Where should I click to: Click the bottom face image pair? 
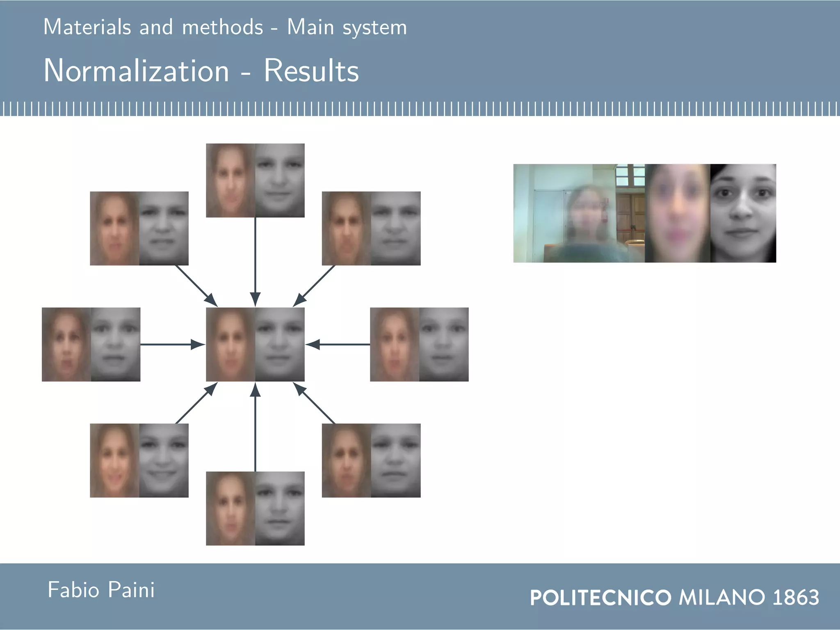point(255,509)
